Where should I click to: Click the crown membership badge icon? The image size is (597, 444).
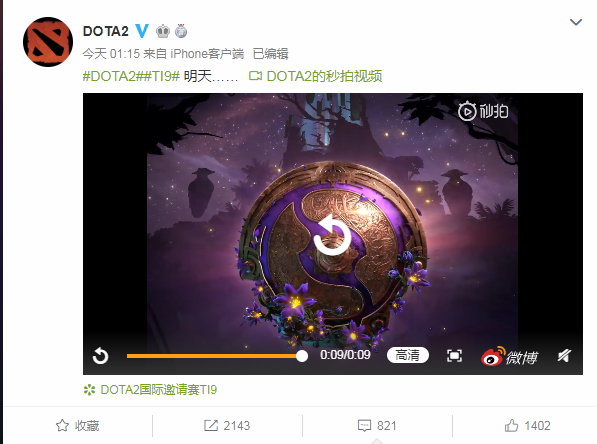pos(163,31)
